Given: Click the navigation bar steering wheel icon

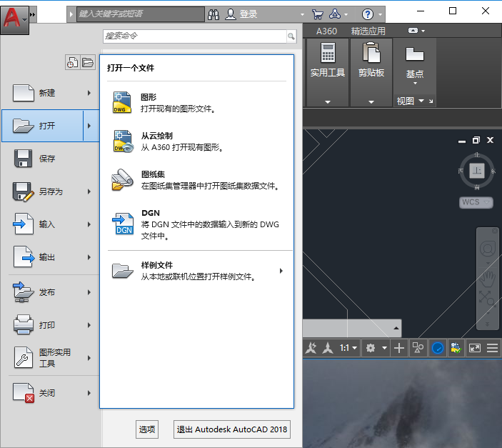Looking at the screenshot, I should coord(488,249).
